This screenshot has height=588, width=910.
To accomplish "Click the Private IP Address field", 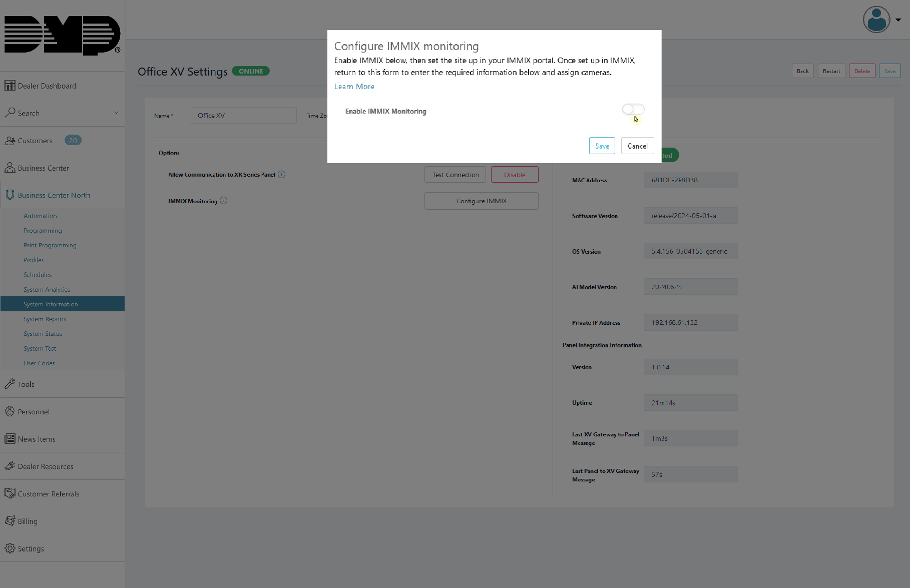I will click(691, 322).
